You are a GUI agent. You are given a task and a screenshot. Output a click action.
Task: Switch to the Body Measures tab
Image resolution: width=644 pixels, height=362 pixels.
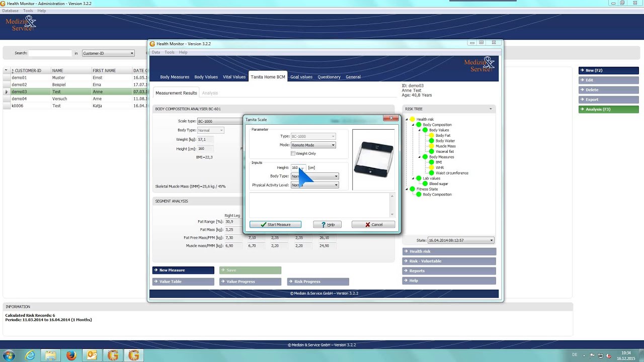pyautogui.click(x=175, y=77)
